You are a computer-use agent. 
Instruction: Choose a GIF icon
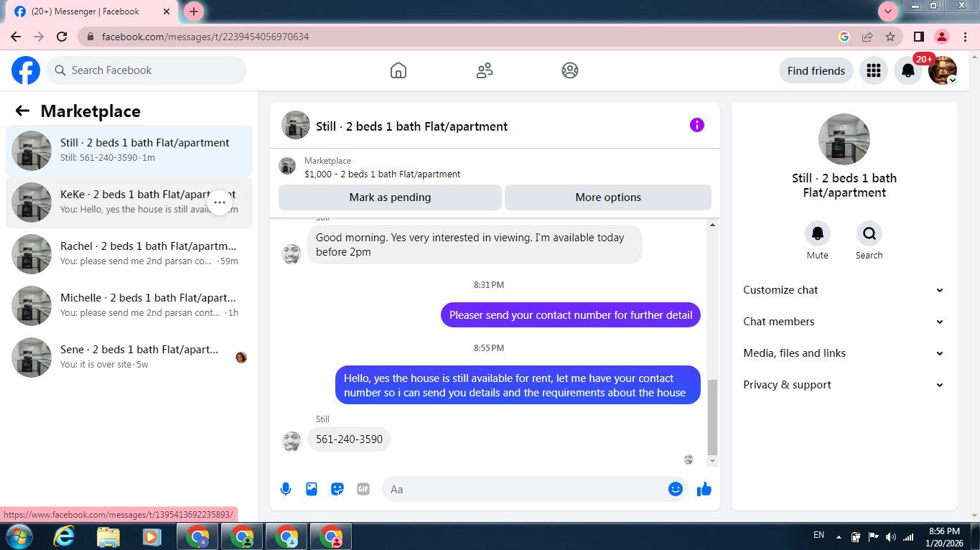point(363,489)
